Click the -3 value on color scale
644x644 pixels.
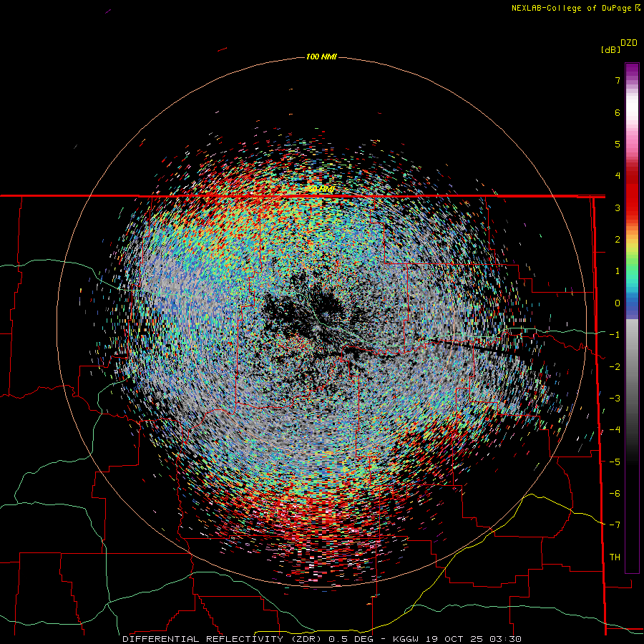coord(615,399)
